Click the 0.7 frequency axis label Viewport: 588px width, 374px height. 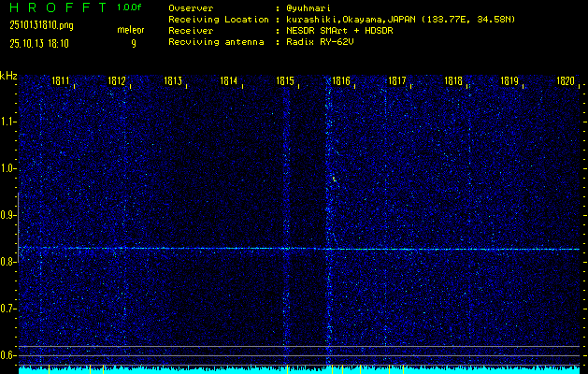click(7, 309)
